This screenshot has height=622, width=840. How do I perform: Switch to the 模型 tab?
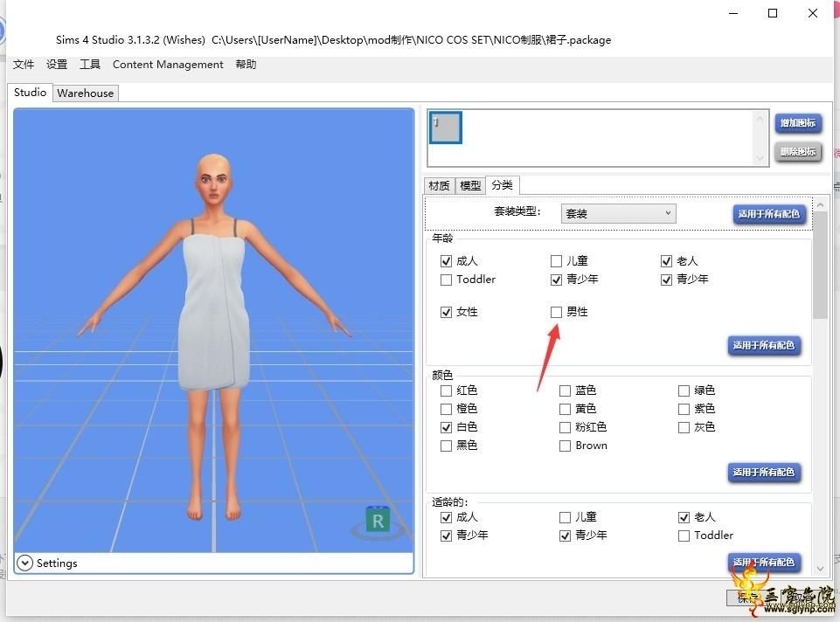[470, 186]
